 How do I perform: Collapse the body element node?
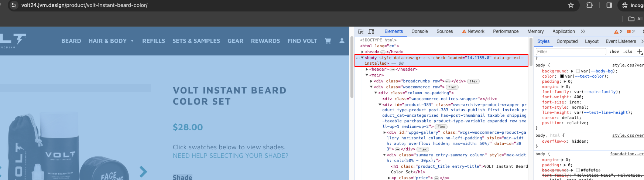363,58
